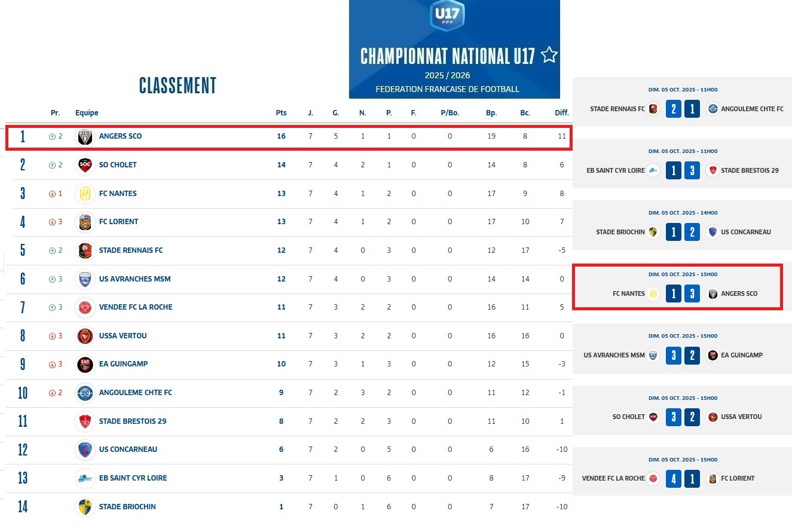Click the Stade Briochin logo in standings
792x532 pixels.
tap(85, 507)
